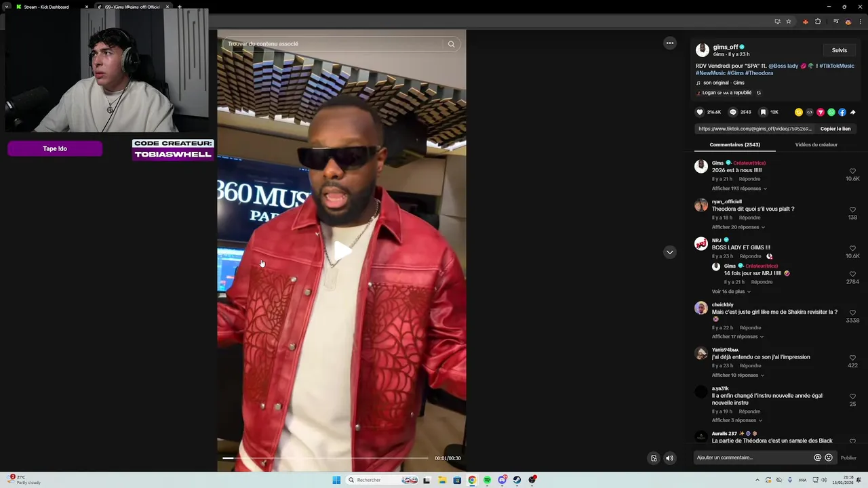868x488 pixels.
Task: Click the yellow repost share icon
Action: [799, 112]
